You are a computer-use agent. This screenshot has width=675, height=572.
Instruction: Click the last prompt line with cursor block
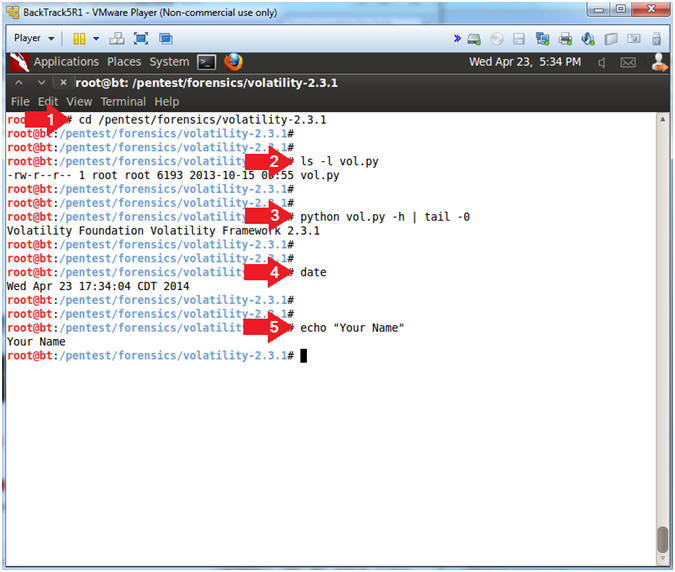click(157, 356)
